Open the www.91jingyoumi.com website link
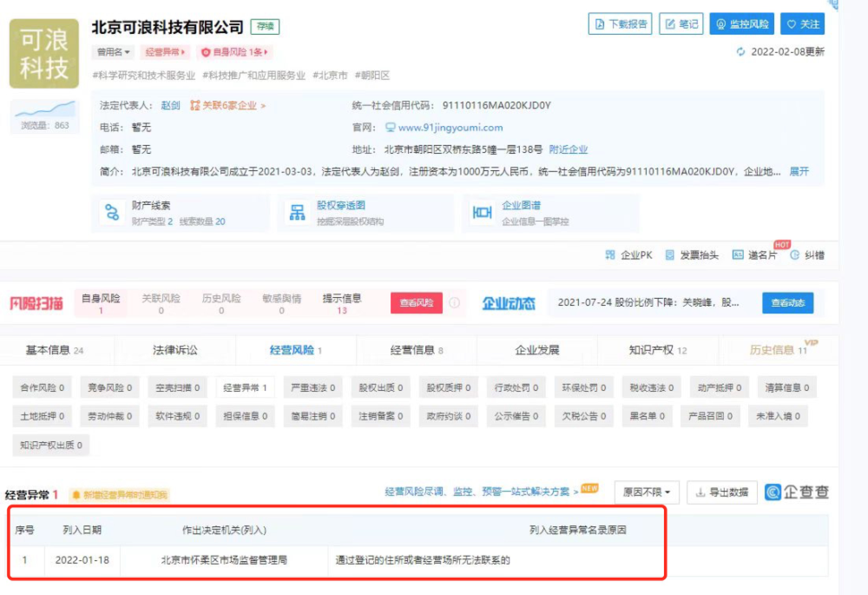 [x=450, y=128]
